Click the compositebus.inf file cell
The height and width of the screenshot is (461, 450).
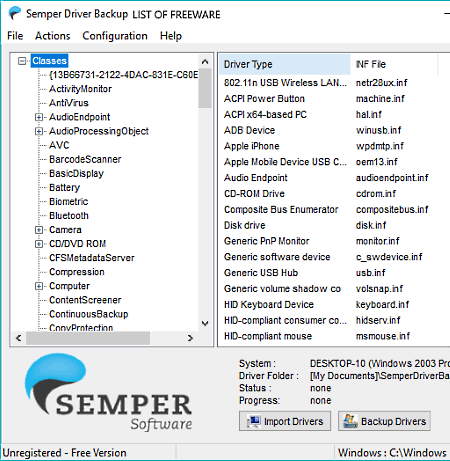point(392,209)
